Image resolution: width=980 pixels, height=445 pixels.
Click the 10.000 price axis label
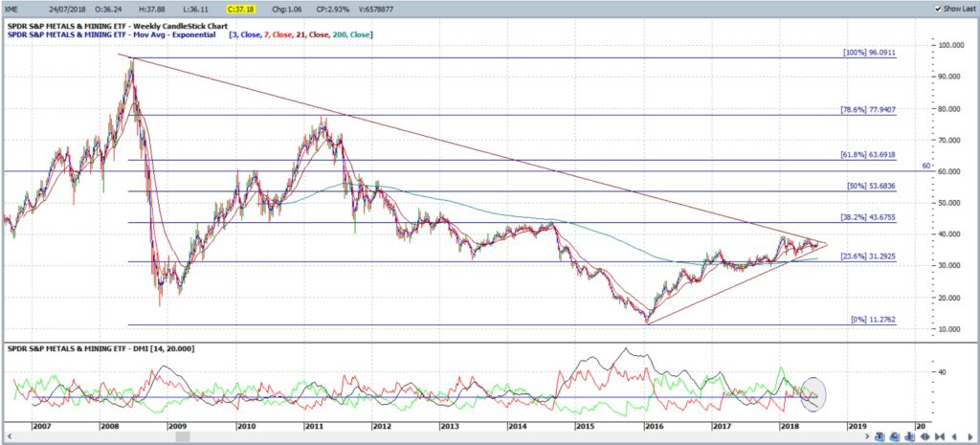point(950,329)
